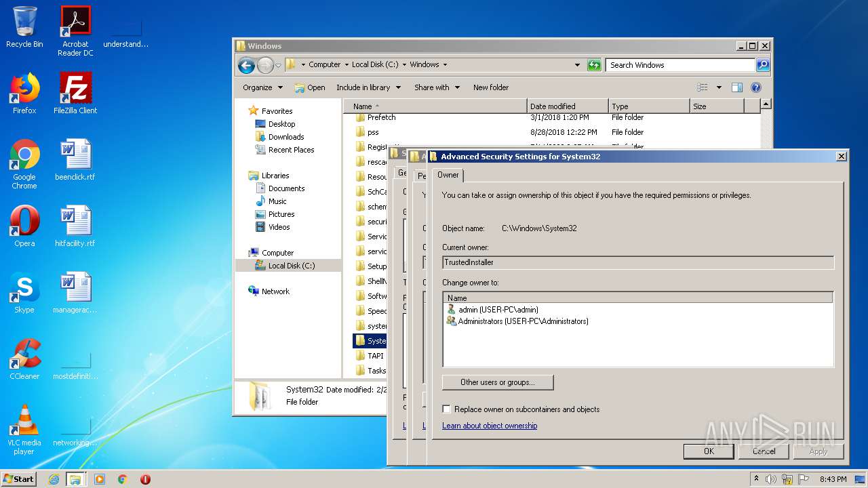868x488 pixels.
Task: Click Size column header
Action: [x=717, y=106]
